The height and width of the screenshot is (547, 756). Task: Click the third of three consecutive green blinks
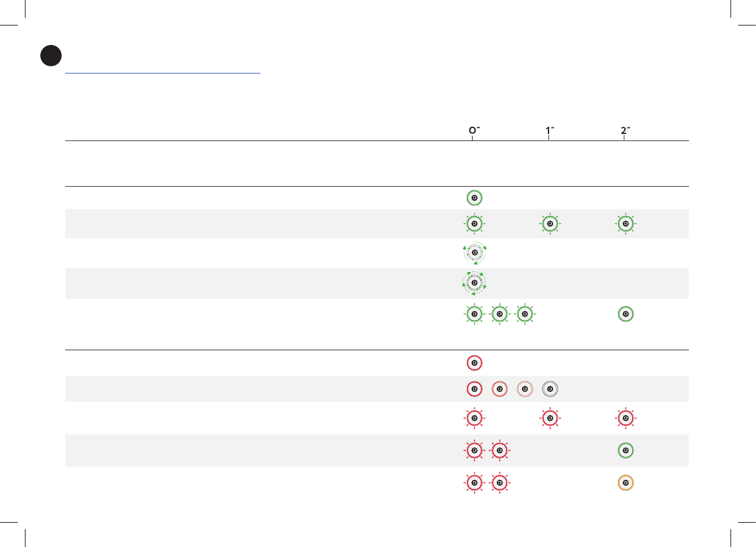tap(525, 314)
